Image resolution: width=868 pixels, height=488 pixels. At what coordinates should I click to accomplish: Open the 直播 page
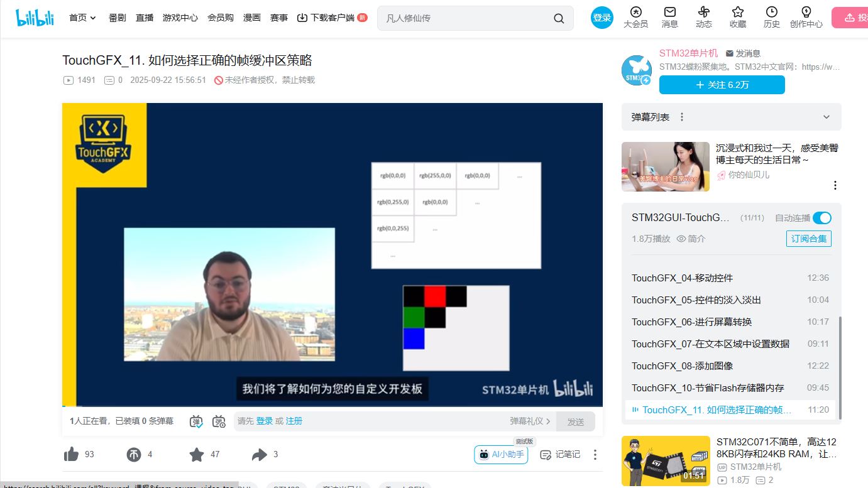click(x=145, y=18)
